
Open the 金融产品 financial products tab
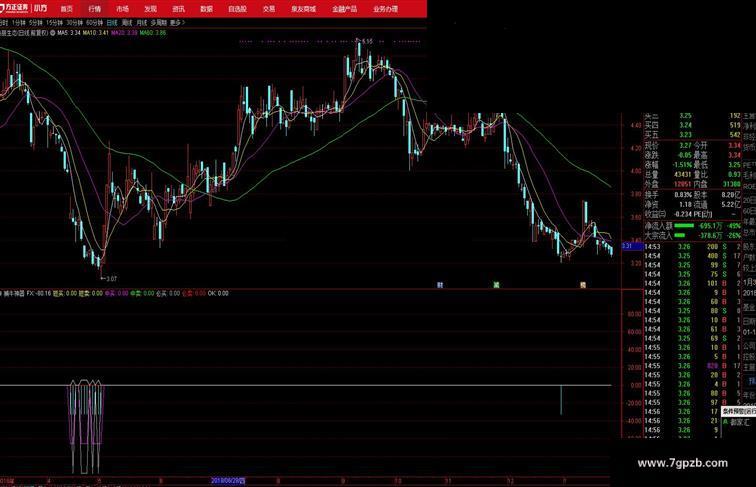(344, 9)
